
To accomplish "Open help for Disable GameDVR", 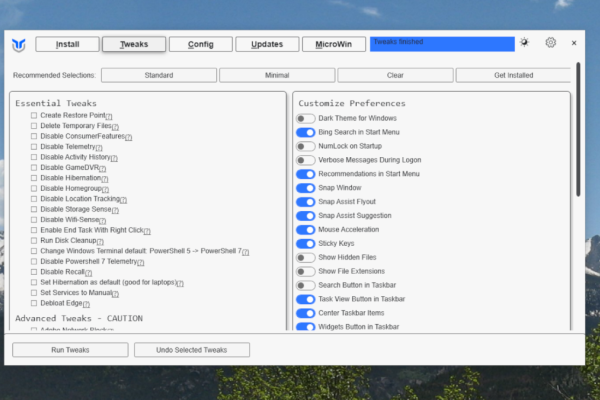I will pyautogui.click(x=103, y=168).
